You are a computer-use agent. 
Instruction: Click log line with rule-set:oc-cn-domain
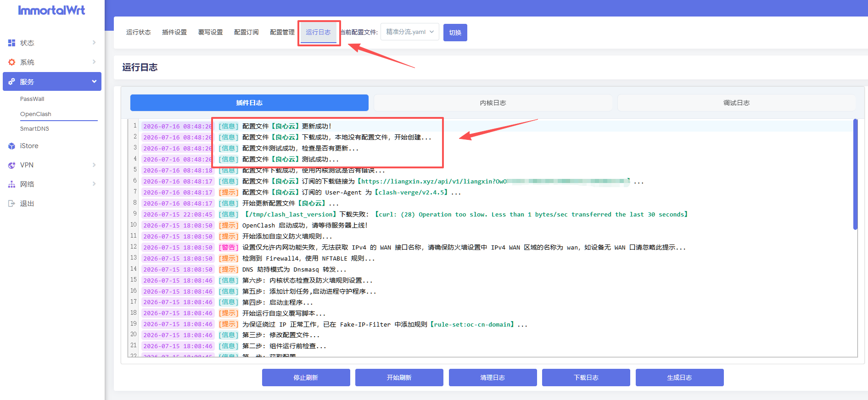(x=385, y=325)
